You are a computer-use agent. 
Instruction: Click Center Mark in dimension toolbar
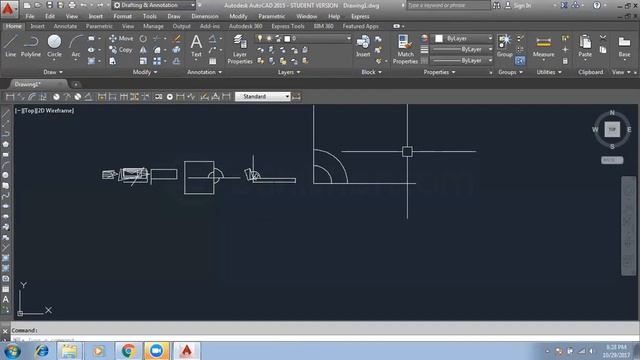(x=170, y=96)
